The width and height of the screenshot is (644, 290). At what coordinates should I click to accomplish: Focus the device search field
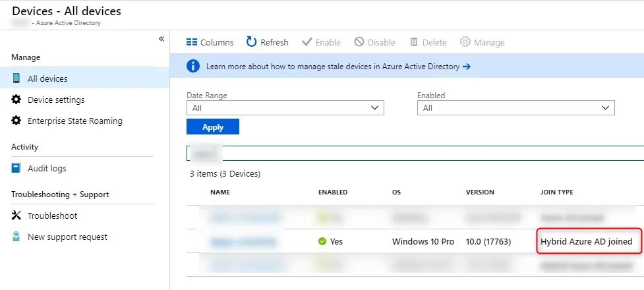point(415,153)
